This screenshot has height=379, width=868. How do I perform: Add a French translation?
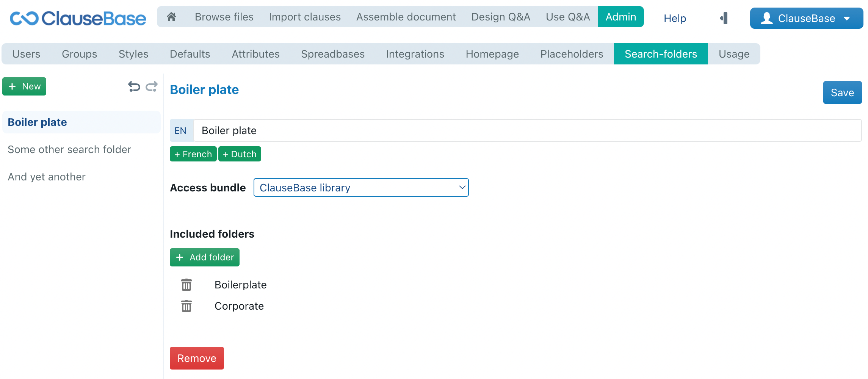coord(193,154)
